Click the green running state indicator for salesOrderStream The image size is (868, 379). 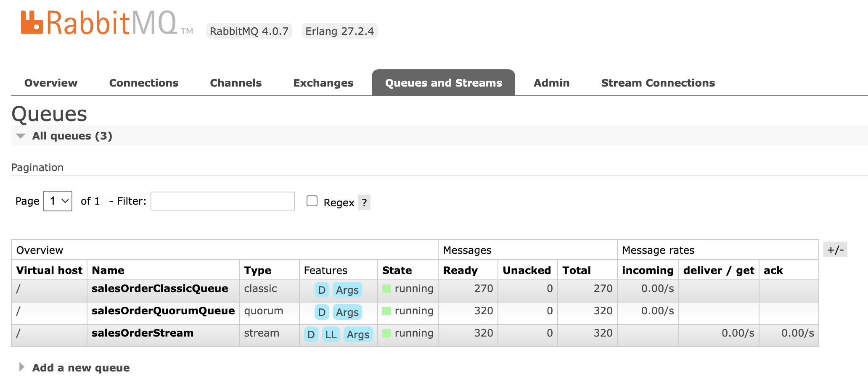[x=386, y=333]
